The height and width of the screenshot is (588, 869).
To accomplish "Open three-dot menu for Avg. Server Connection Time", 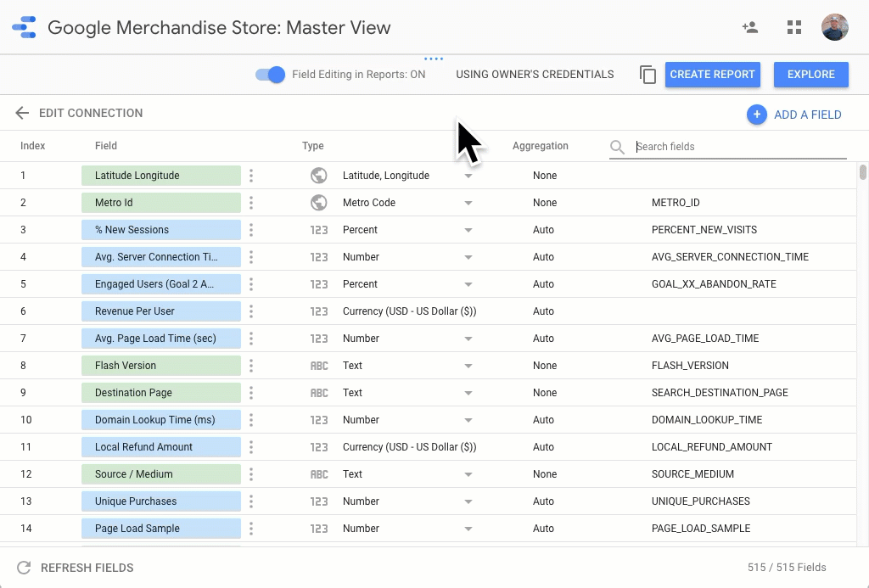I will (251, 257).
